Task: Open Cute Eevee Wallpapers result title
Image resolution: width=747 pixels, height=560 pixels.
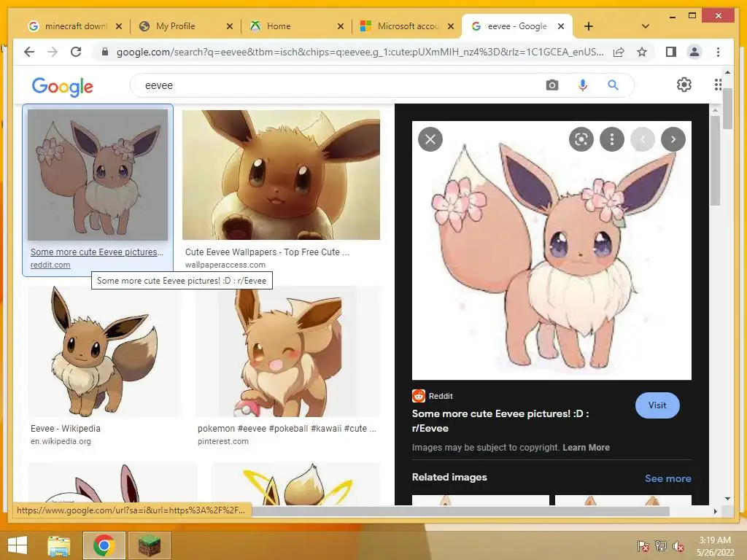Action: point(267,252)
